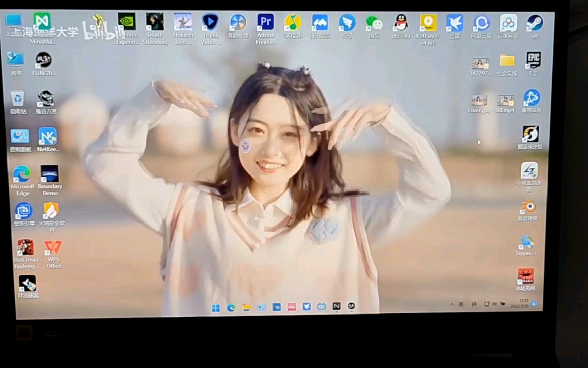588x368 pixels.
Task: Open the Adobe Premiere shortcut
Action: 265,29
